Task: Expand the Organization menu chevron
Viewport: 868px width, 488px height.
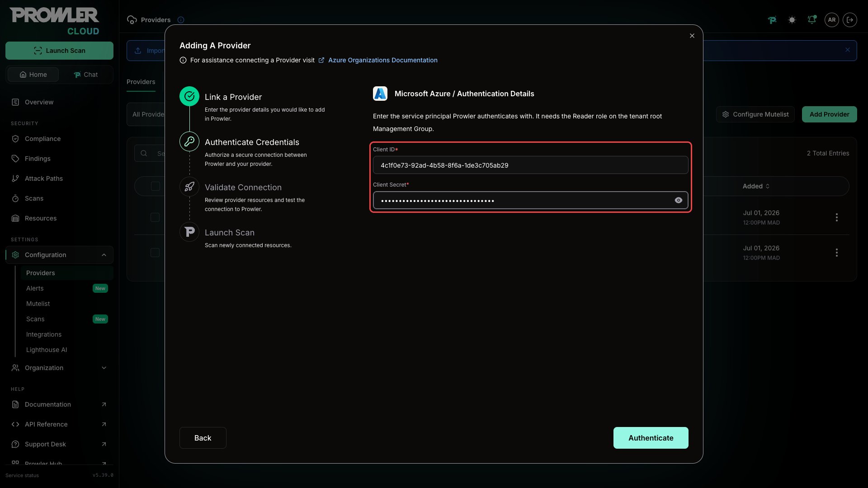Action: (x=104, y=368)
